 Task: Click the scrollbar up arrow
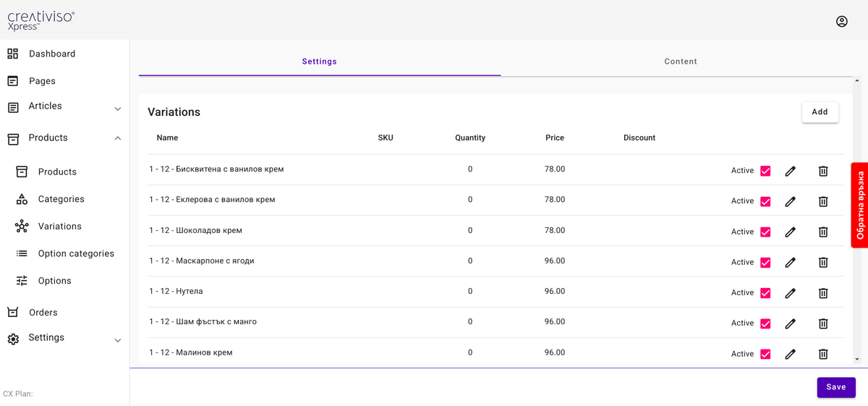pos(857,81)
